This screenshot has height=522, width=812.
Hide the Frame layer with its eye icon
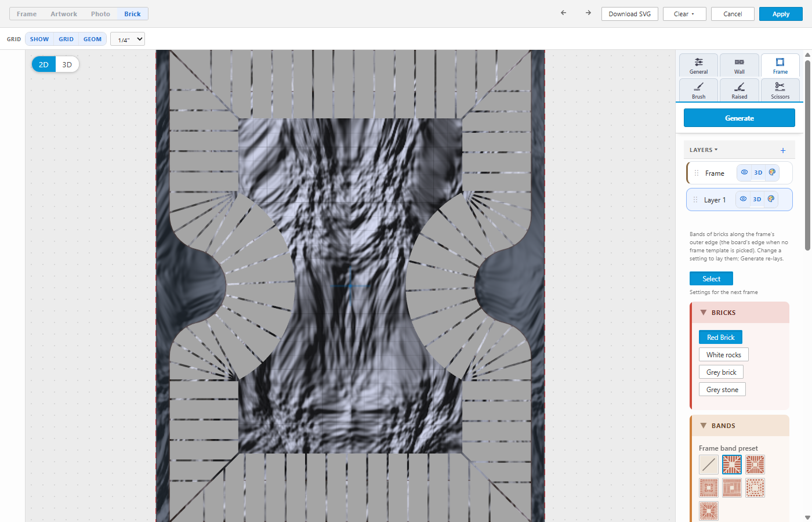[744, 172]
